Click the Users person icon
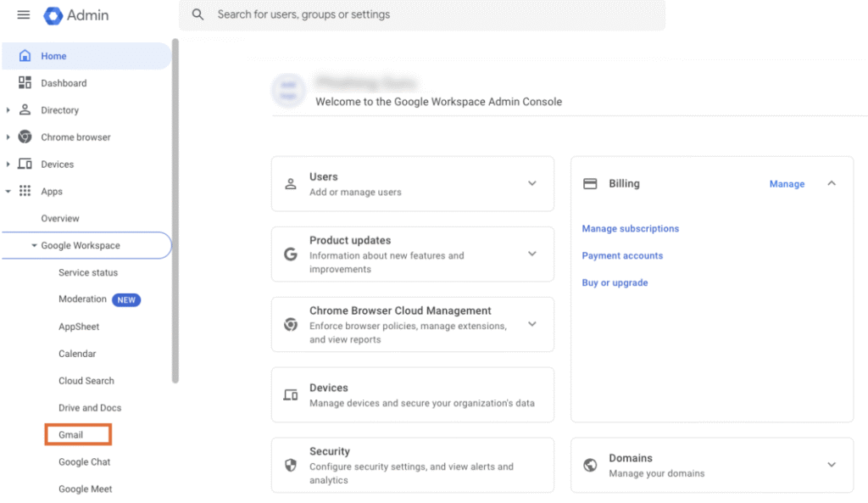 click(x=291, y=184)
